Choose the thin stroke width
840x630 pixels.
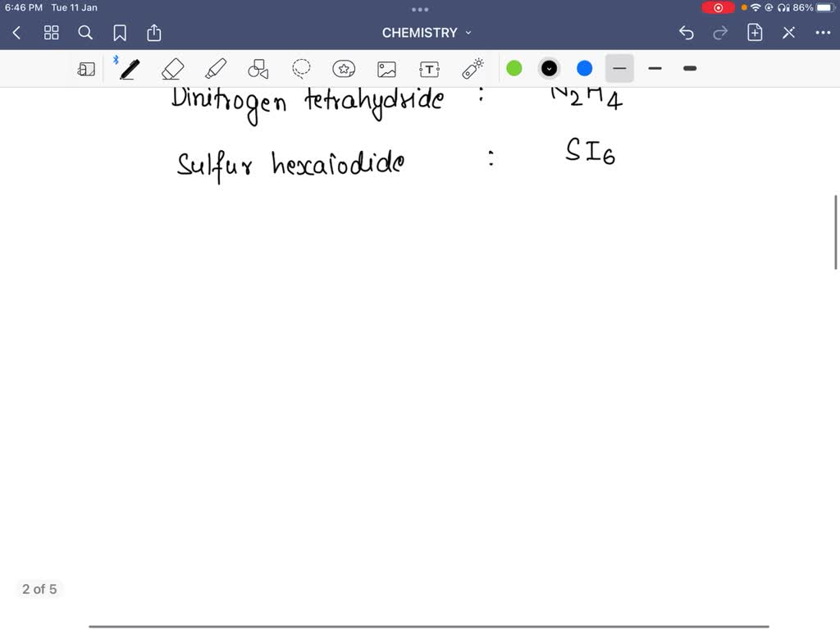[x=619, y=69]
